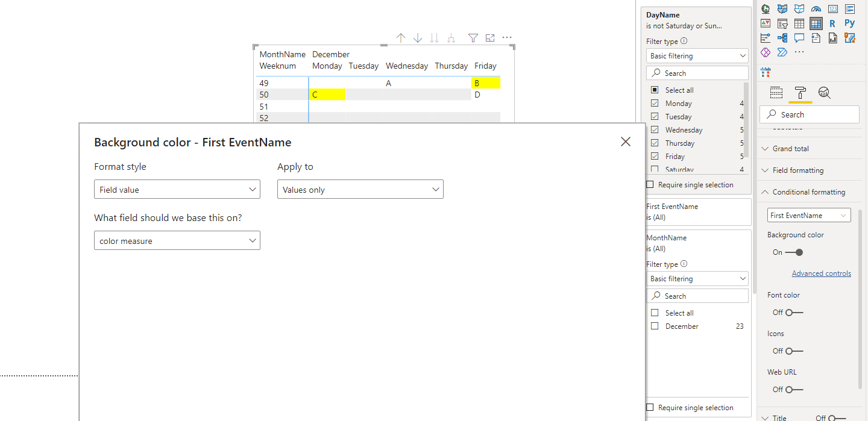Image resolution: width=868 pixels, height=421 pixels.
Task: Check Select all in MonthName filter
Action: [x=655, y=313]
